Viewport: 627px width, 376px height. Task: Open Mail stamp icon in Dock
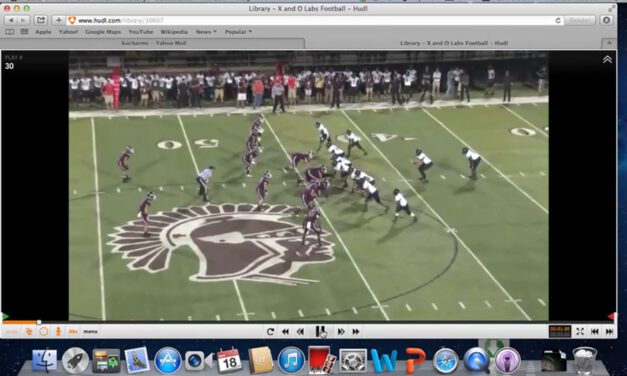(137, 360)
